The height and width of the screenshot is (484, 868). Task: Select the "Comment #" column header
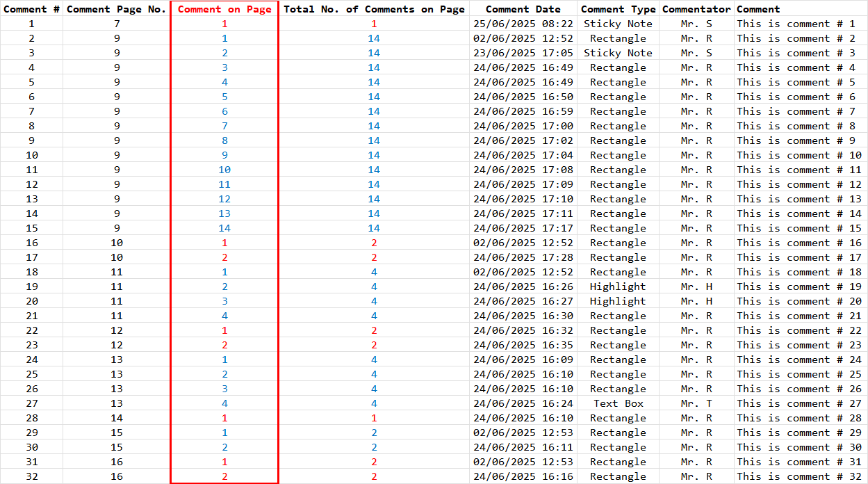pos(31,9)
